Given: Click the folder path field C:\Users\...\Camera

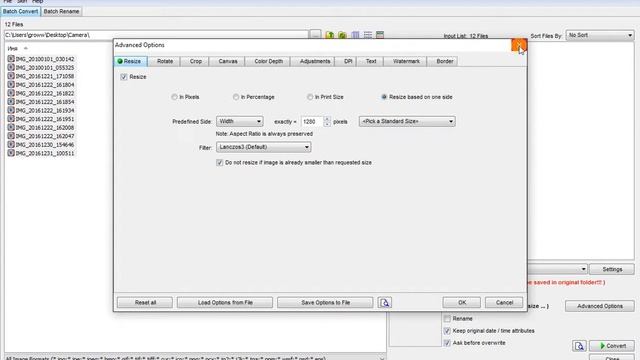Looking at the screenshot, I should [156, 35].
